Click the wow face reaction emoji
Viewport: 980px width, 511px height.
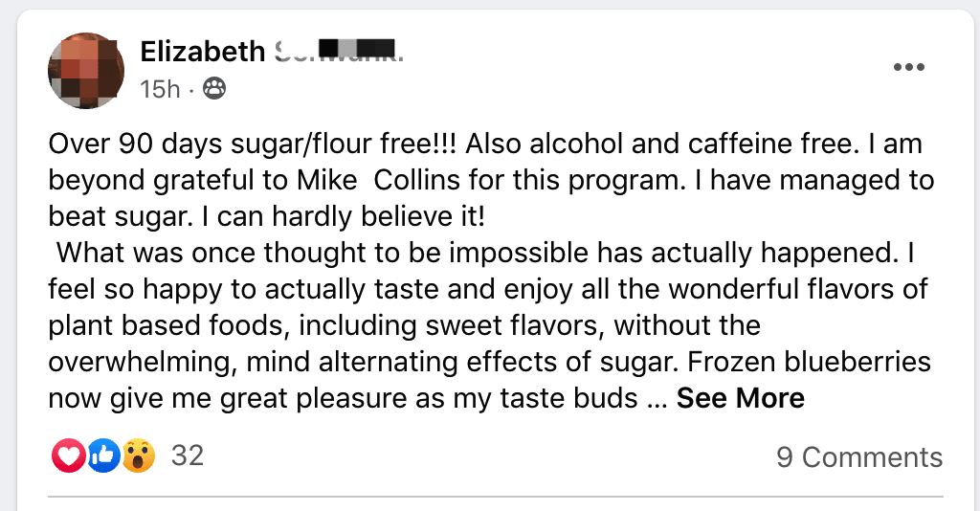[x=139, y=456]
